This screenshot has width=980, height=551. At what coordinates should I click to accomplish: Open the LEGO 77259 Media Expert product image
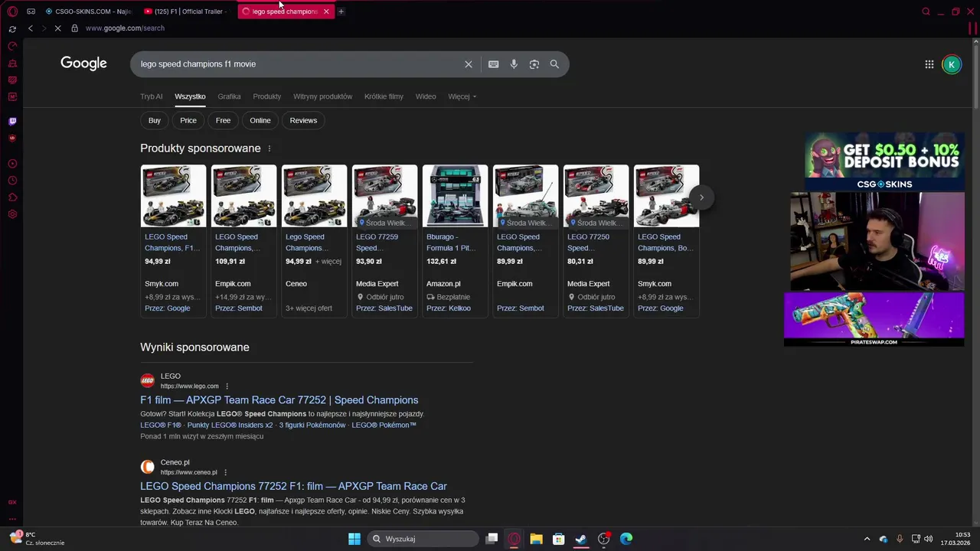coord(384,196)
